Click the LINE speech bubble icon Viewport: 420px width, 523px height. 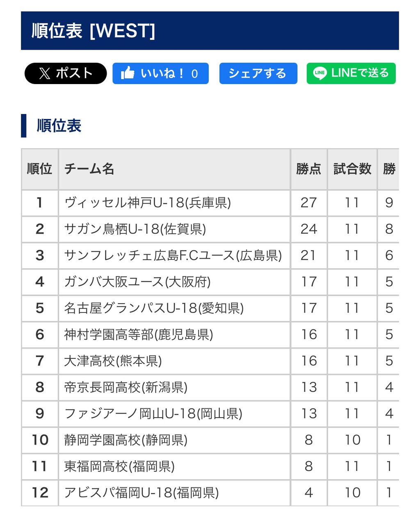point(320,73)
